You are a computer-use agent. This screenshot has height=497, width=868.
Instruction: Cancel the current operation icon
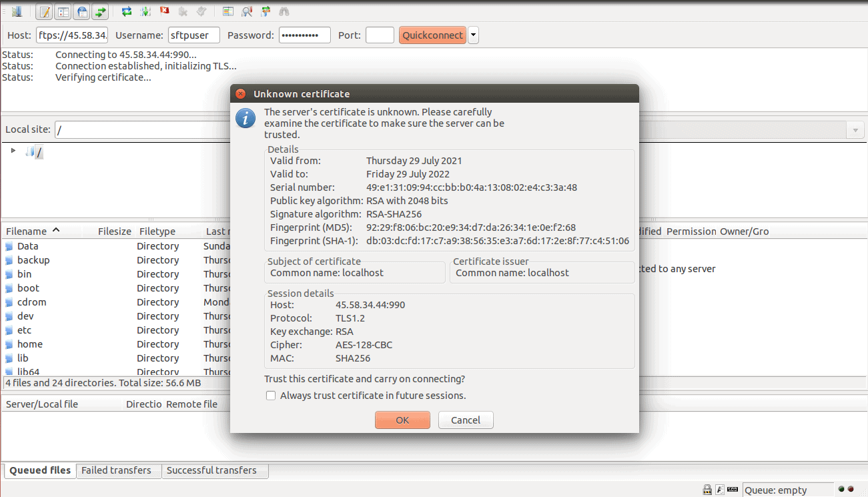coord(164,11)
